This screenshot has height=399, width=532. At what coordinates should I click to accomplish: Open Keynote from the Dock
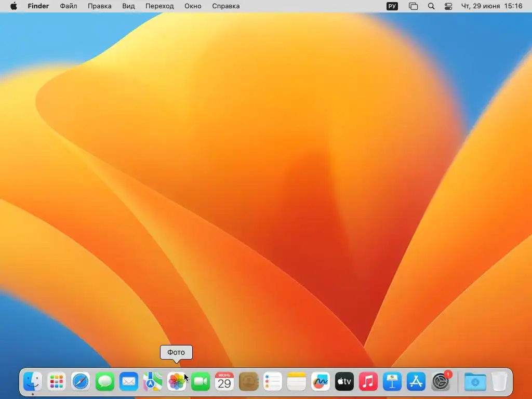click(x=392, y=382)
